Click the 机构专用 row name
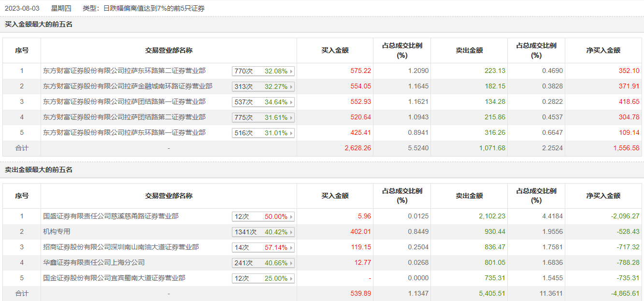Image resolution: width=644 pixels, height=301 pixels. point(57,231)
